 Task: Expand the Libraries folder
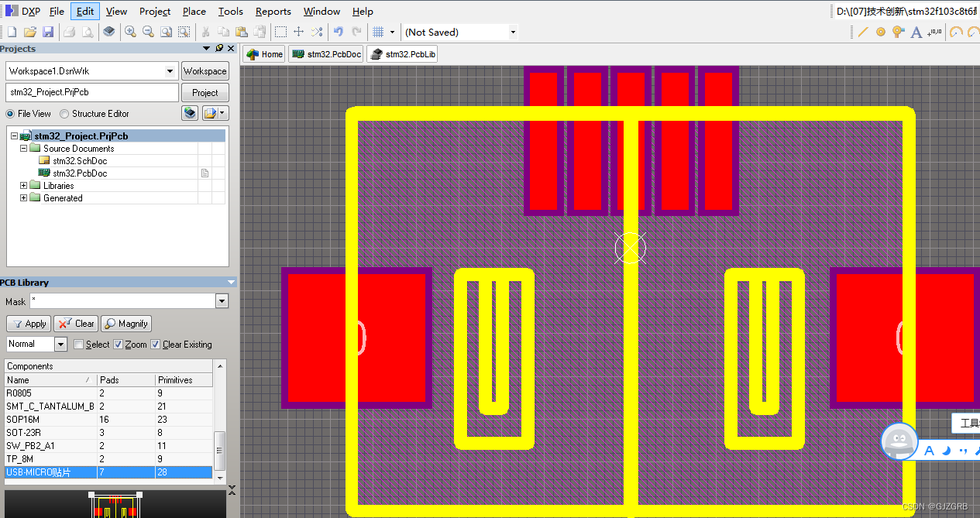pos(23,186)
